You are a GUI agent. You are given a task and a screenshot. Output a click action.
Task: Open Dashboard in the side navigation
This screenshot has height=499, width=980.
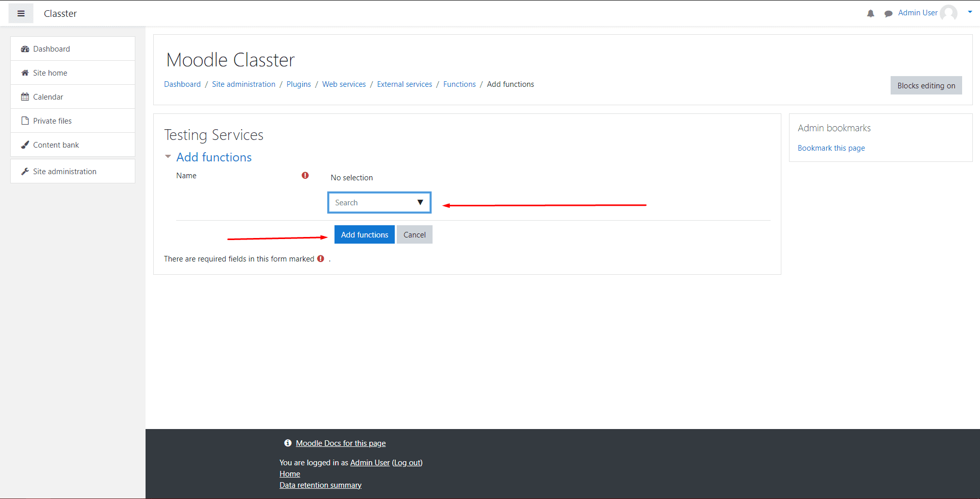click(x=73, y=49)
